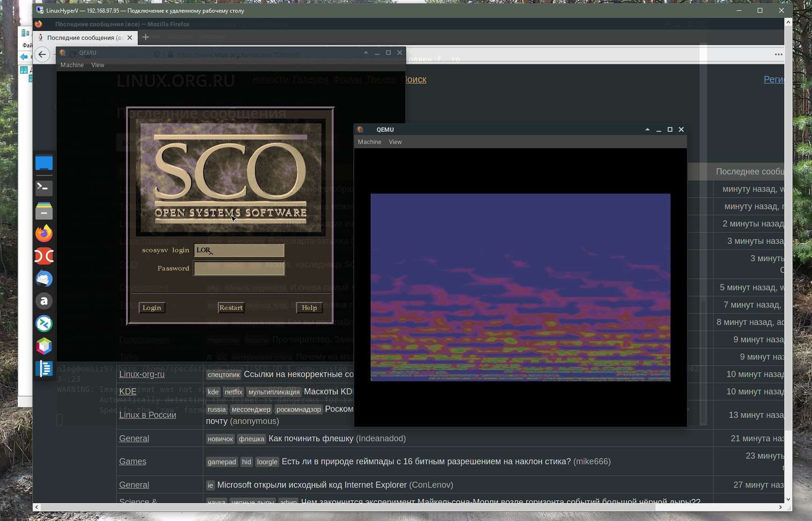Click the Firefox icon in the dock
812x521 pixels.
click(x=44, y=233)
